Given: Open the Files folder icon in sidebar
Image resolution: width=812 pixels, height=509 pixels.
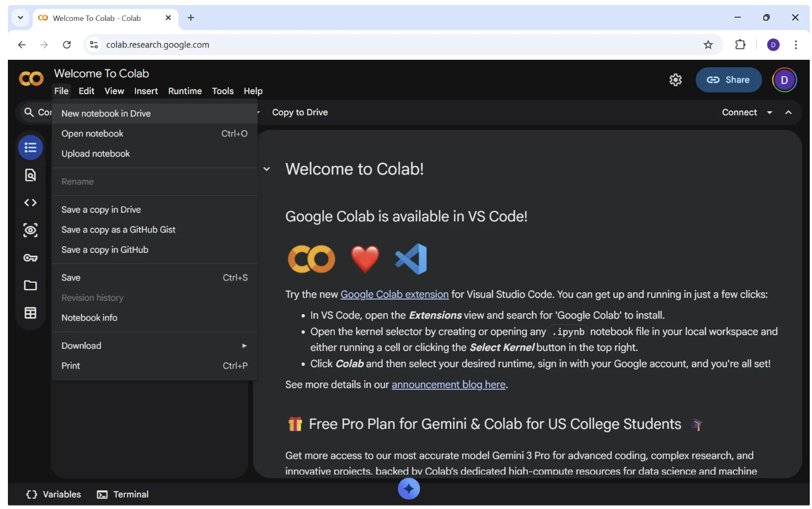Looking at the screenshot, I should 30,286.
